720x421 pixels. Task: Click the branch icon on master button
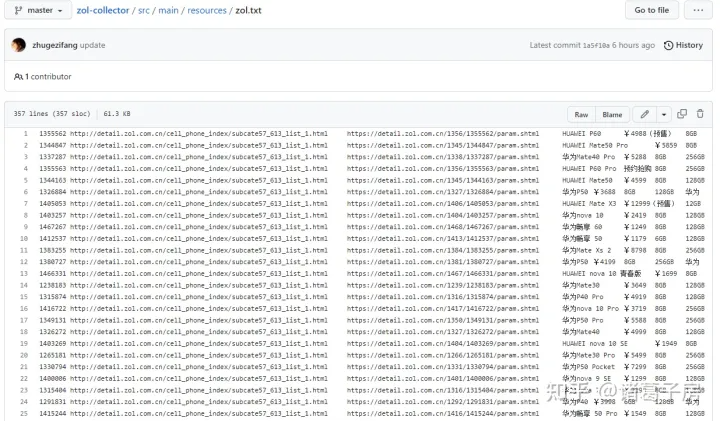click(18, 10)
